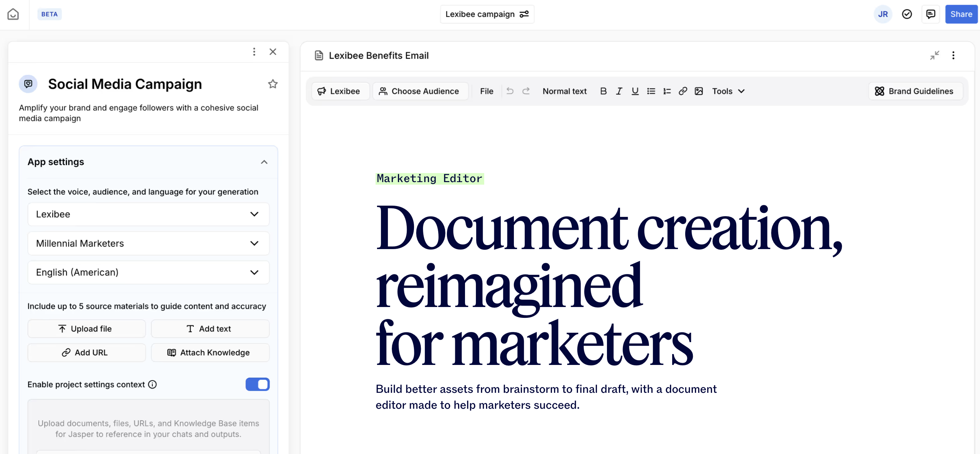Open the document kebab menu
The width and height of the screenshot is (980, 454).
click(953, 55)
